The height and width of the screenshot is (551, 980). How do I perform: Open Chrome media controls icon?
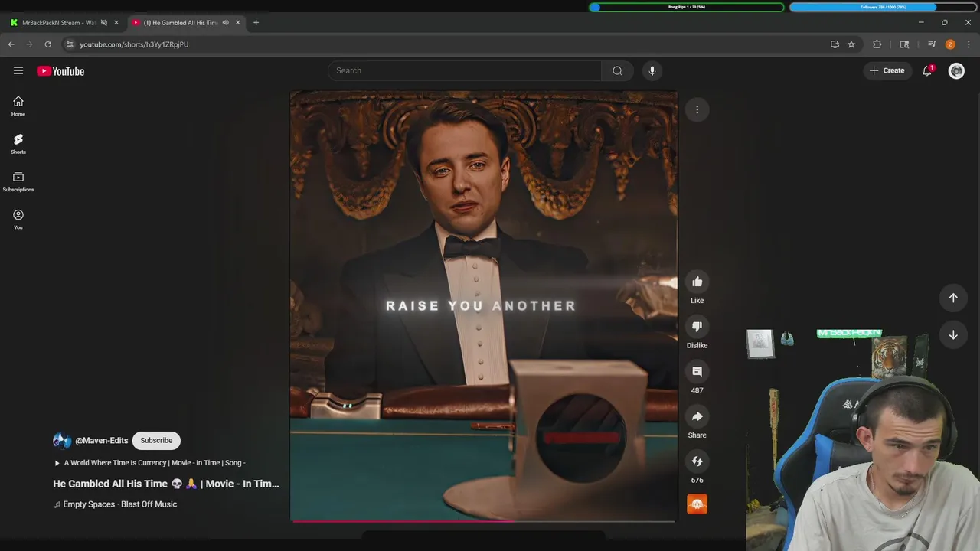(x=932, y=44)
